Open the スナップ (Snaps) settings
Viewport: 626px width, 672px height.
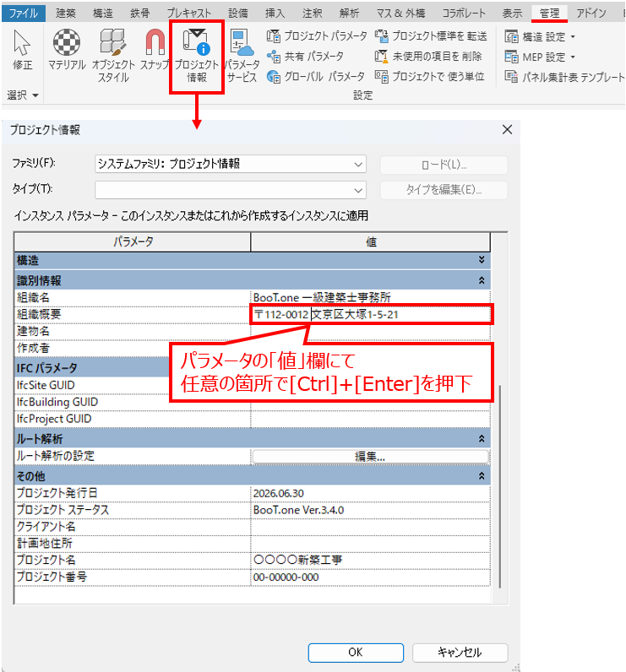[x=155, y=49]
